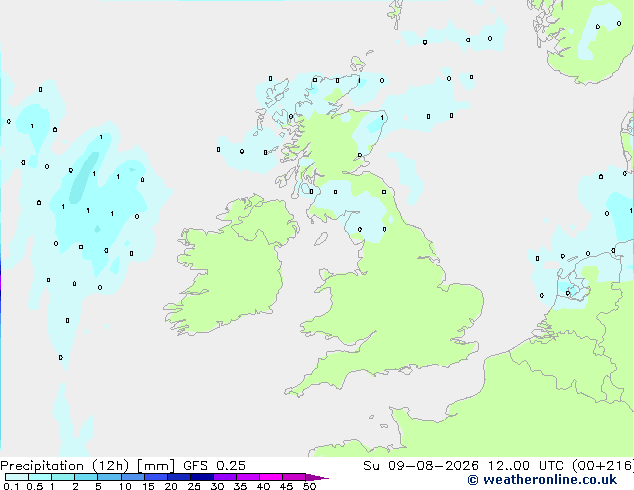Click the '12..00 UTC' time text
Viewport: 634px width, 490px height.
(525, 466)
